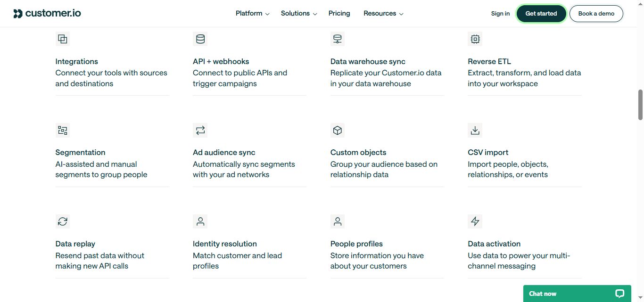Click the CSV import download icon
The height and width of the screenshot is (302, 644).
[x=475, y=130]
